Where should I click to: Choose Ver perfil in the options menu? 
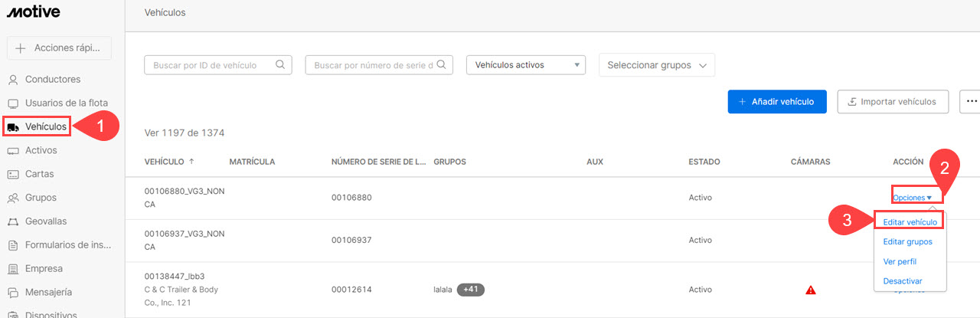point(900,261)
